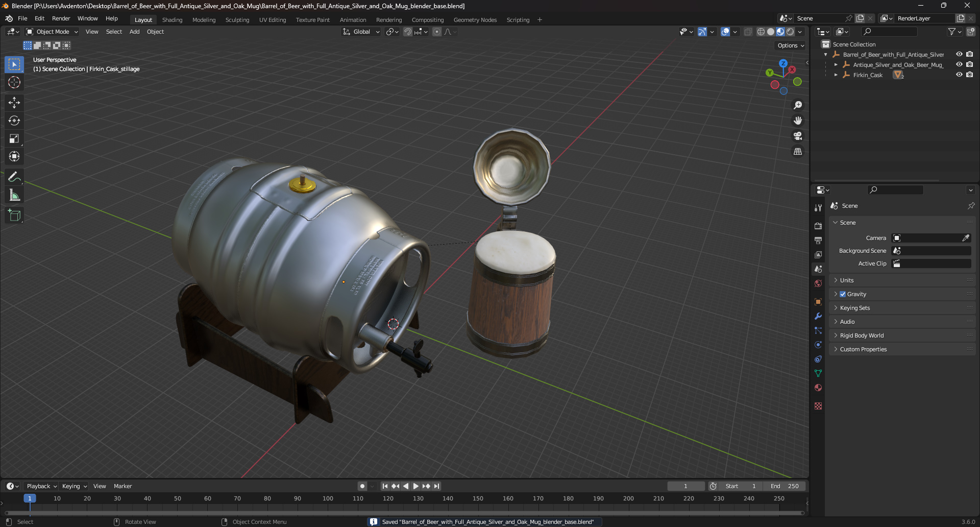Image resolution: width=980 pixels, height=527 pixels.
Task: Open the Playback popover
Action: tap(41, 486)
